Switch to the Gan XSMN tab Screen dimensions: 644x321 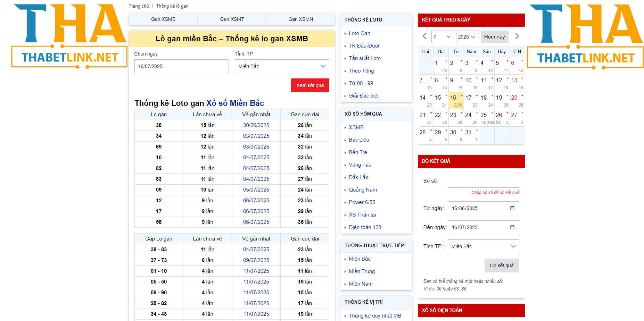300,19
